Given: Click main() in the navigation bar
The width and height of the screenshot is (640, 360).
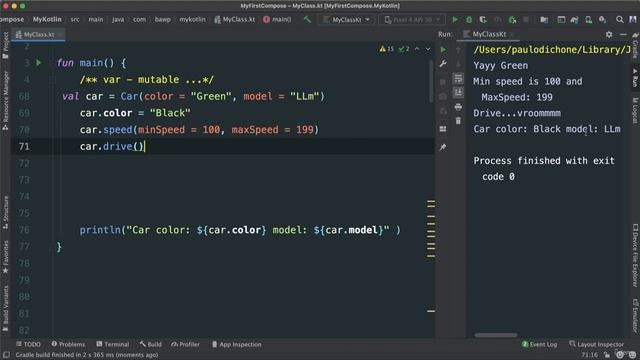Looking at the screenshot, I should [x=277, y=19].
